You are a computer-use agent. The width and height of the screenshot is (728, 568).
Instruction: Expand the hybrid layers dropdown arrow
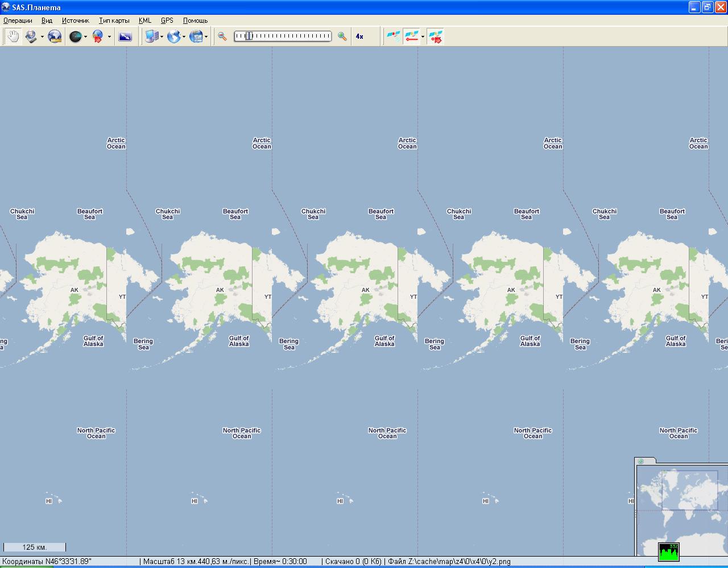click(x=206, y=37)
